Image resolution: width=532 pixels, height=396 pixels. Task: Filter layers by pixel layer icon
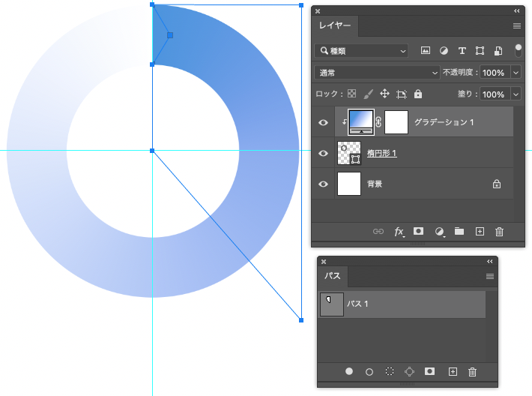click(x=426, y=51)
